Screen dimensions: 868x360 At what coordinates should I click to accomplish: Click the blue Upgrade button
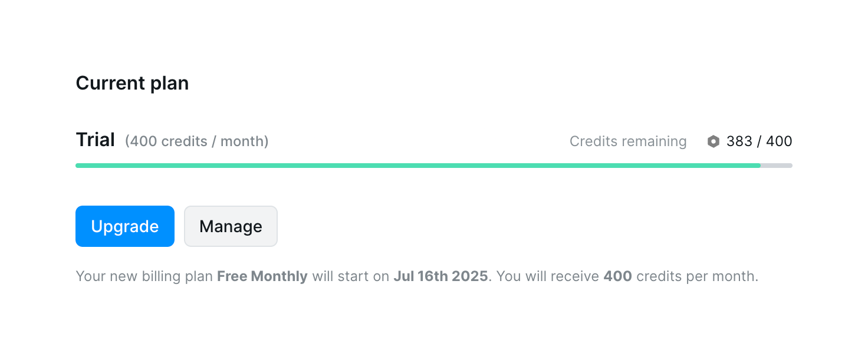coord(125,226)
